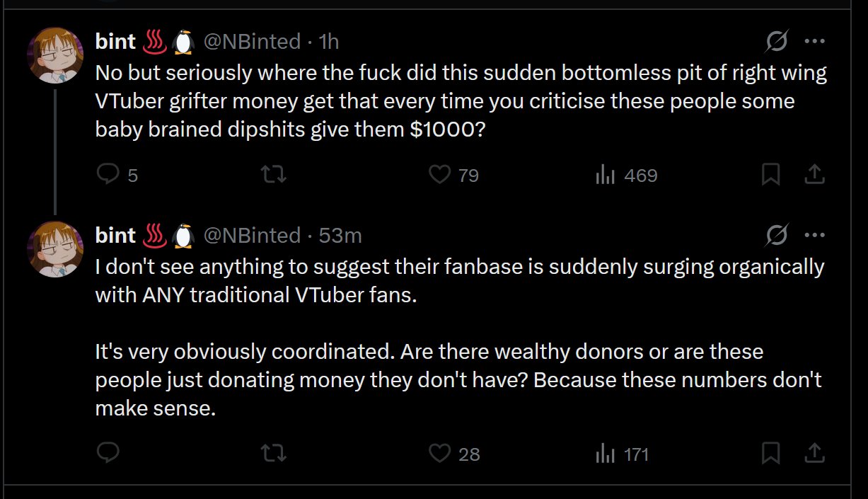Bookmark the first tweet
Screen dimensions: 868x499
(x=770, y=174)
